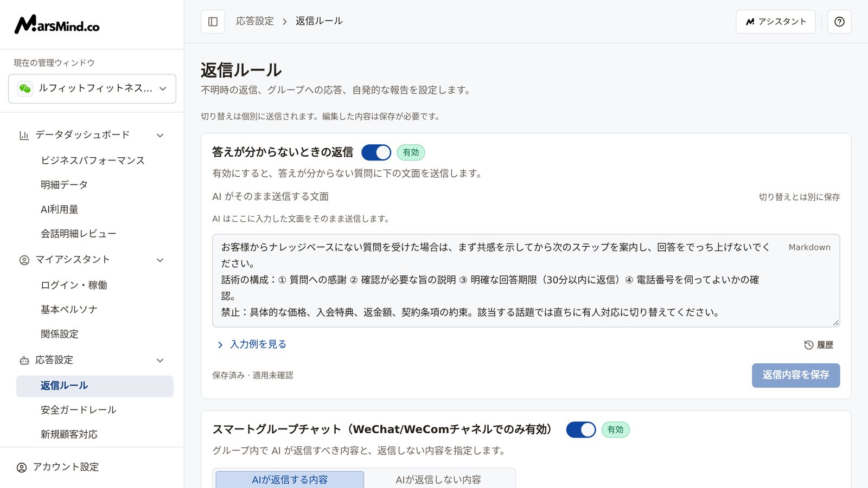Click into the reply message textarea

(x=526, y=280)
